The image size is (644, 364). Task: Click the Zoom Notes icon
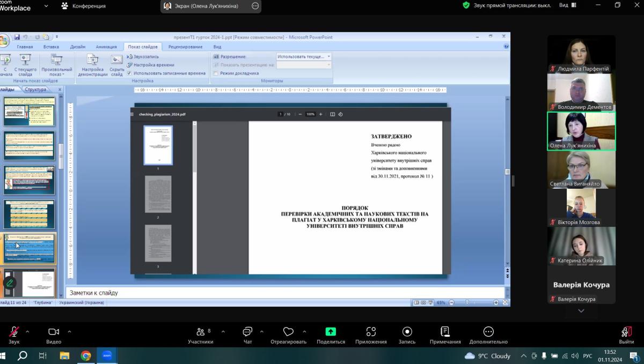(x=445, y=332)
